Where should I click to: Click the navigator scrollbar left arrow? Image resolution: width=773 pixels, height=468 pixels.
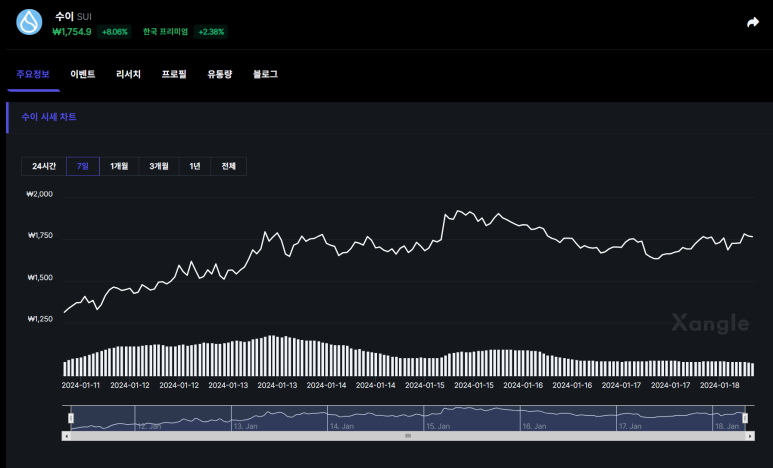click(x=66, y=436)
